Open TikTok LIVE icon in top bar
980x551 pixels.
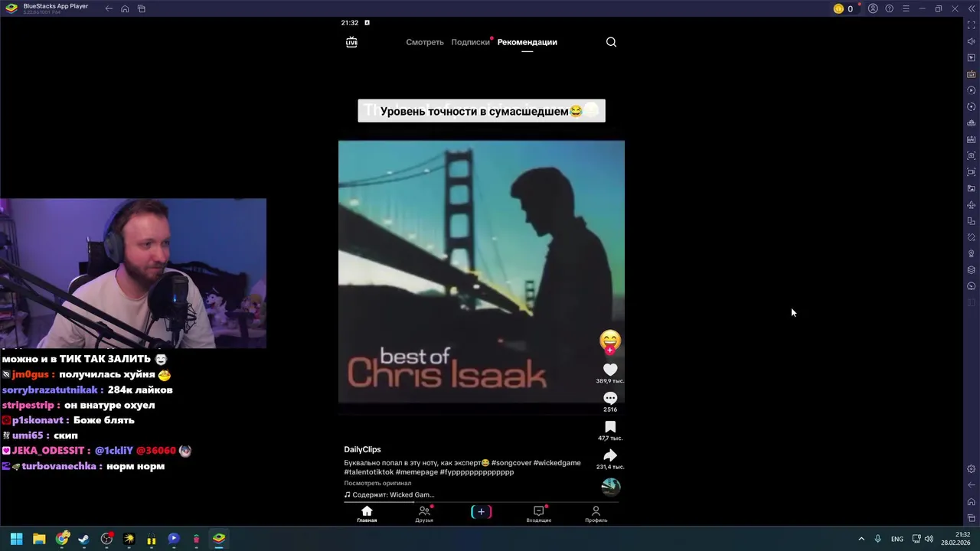[351, 42]
